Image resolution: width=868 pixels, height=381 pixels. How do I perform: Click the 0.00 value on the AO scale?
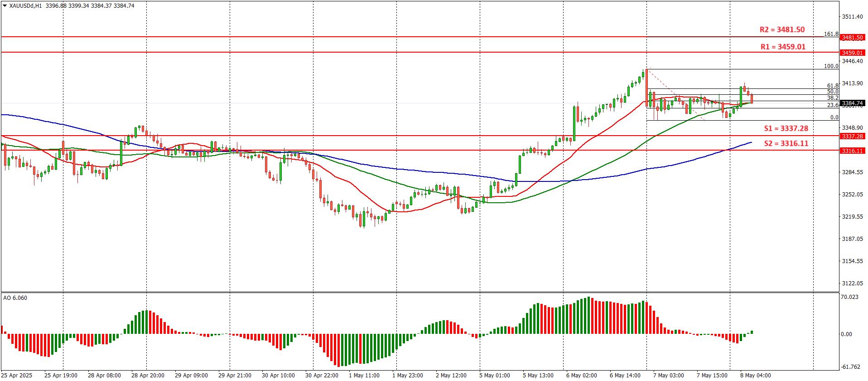pos(846,334)
